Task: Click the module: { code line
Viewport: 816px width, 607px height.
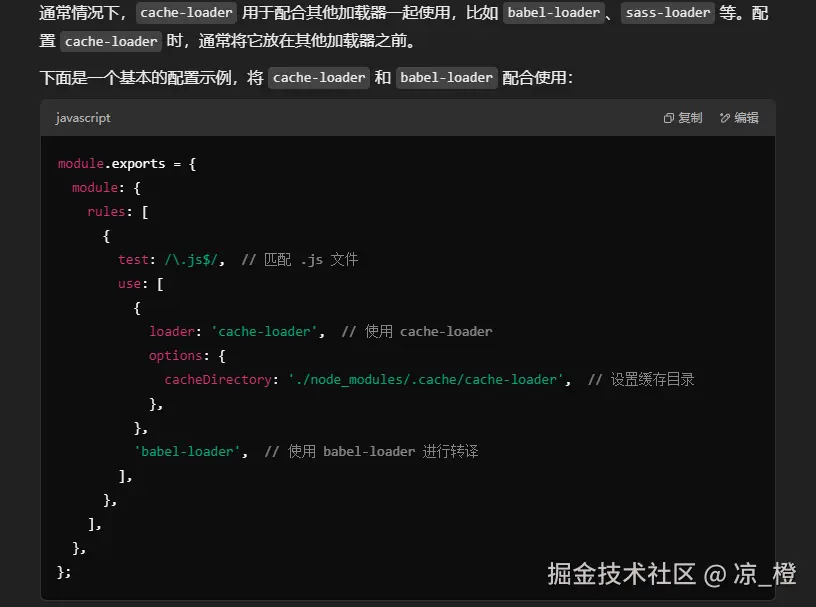Action: [106, 188]
